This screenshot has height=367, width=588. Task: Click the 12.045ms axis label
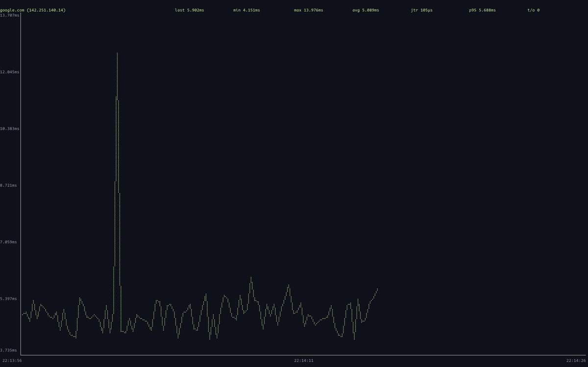pos(10,72)
